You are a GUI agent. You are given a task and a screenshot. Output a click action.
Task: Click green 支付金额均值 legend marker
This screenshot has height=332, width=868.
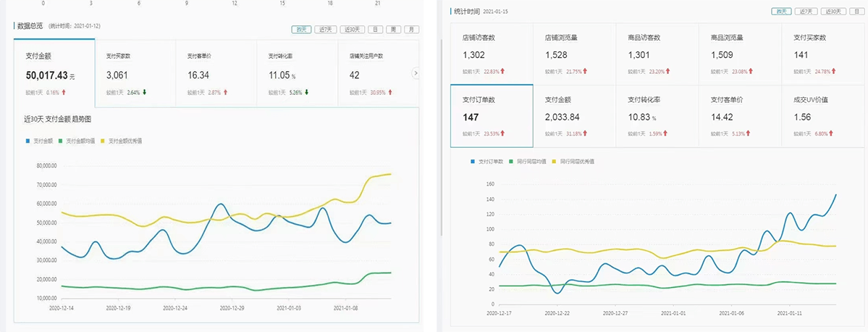click(62, 141)
